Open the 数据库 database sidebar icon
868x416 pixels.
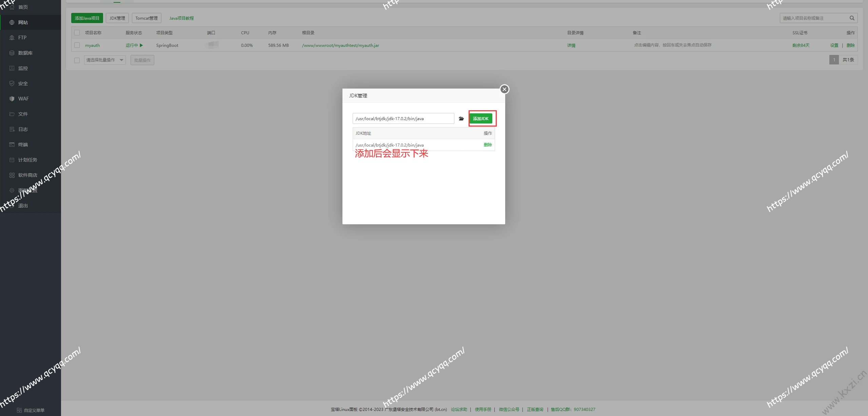tap(12, 53)
